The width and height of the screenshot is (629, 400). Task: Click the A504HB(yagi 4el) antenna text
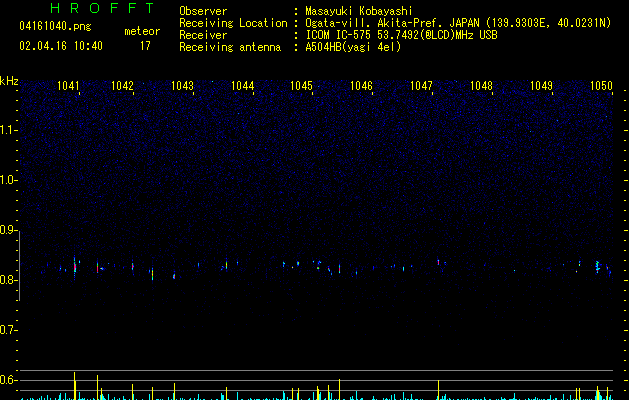click(353, 47)
